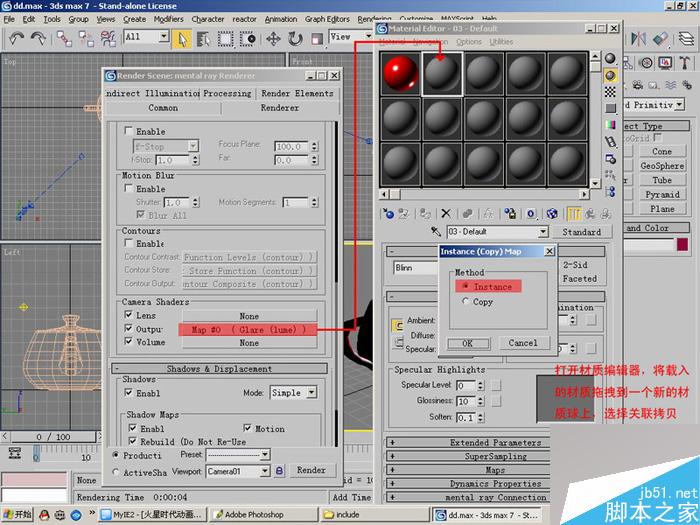This screenshot has height=525, width=700.
Task: Select the red material sample sphere
Action: 400,73
